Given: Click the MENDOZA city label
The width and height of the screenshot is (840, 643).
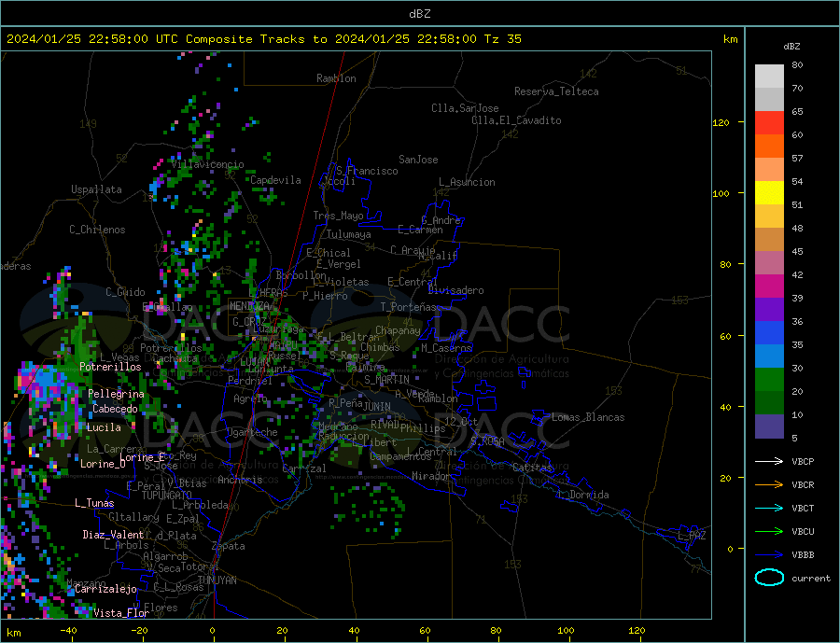Looking at the screenshot, I should pyautogui.click(x=250, y=306).
